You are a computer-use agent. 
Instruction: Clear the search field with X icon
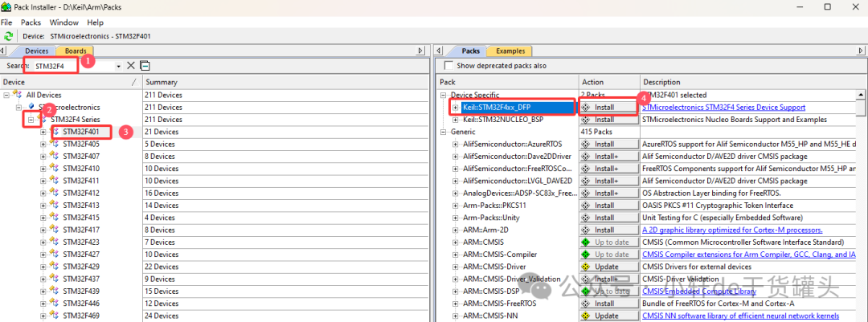click(x=131, y=66)
